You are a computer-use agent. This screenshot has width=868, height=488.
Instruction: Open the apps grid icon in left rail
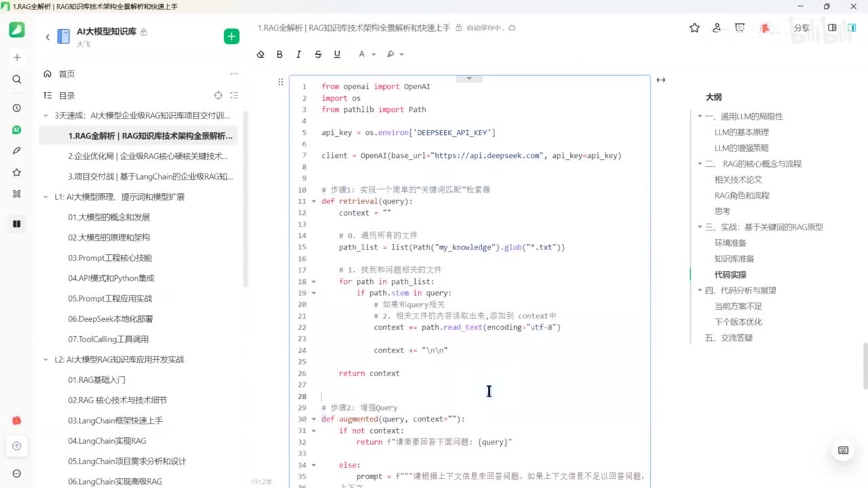[17, 194]
